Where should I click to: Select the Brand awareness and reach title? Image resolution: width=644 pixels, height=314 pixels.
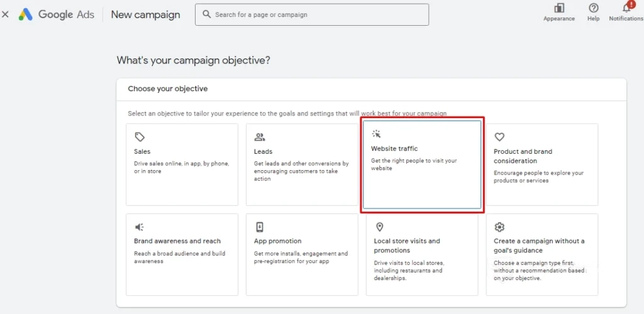tap(177, 241)
